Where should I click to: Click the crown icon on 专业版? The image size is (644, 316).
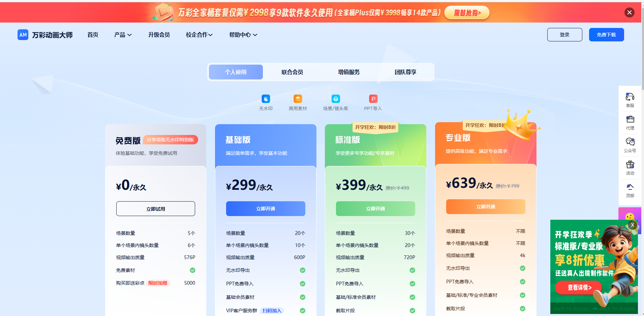click(x=522, y=125)
